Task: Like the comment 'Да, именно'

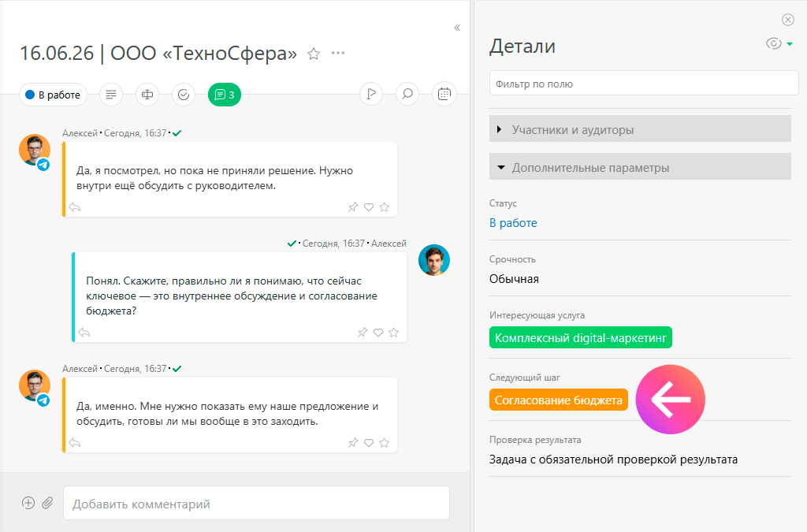Action: pos(369,443)
